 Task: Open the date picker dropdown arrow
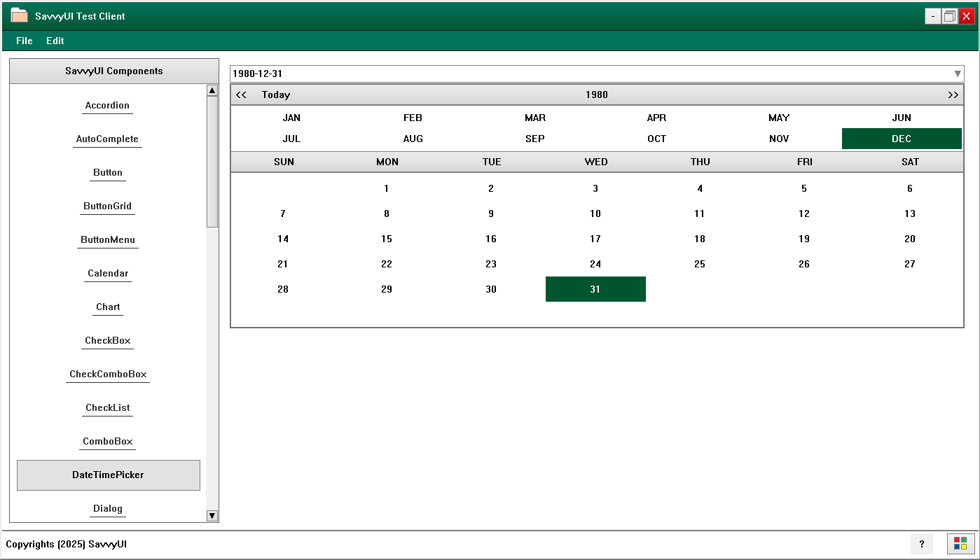pos(958,73)
